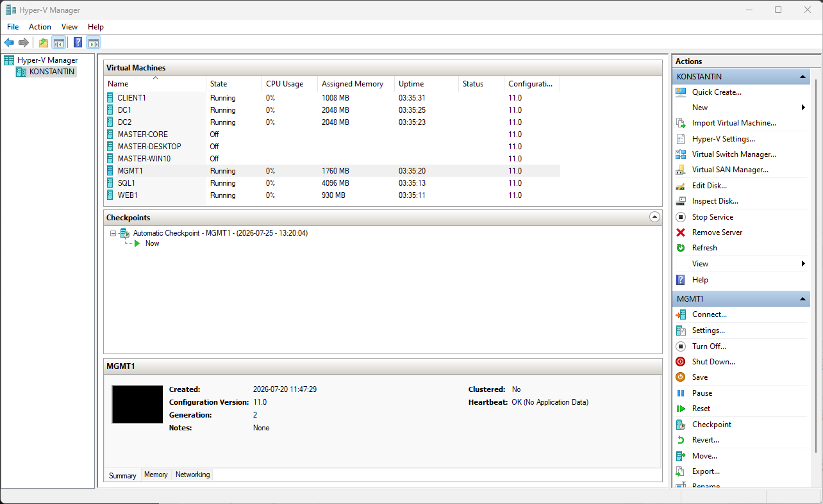The height and width of the screenshot is (504, 823).
Task: Click the Connect icon for MGMT1
Action: coord(681,314)
